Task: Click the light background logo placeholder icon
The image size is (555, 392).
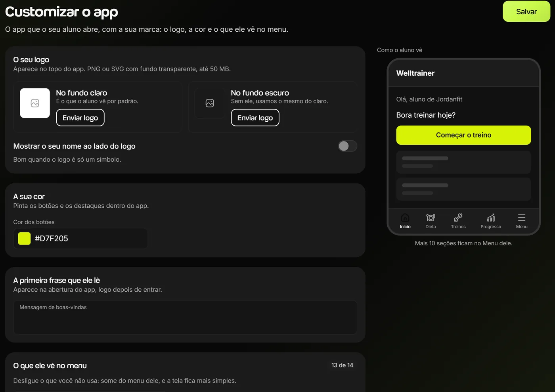Action: 35,103
